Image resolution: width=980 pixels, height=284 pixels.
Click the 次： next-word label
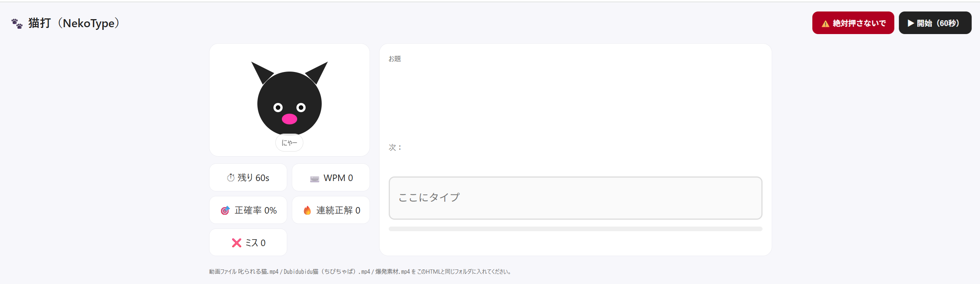(x=395, y=147)
